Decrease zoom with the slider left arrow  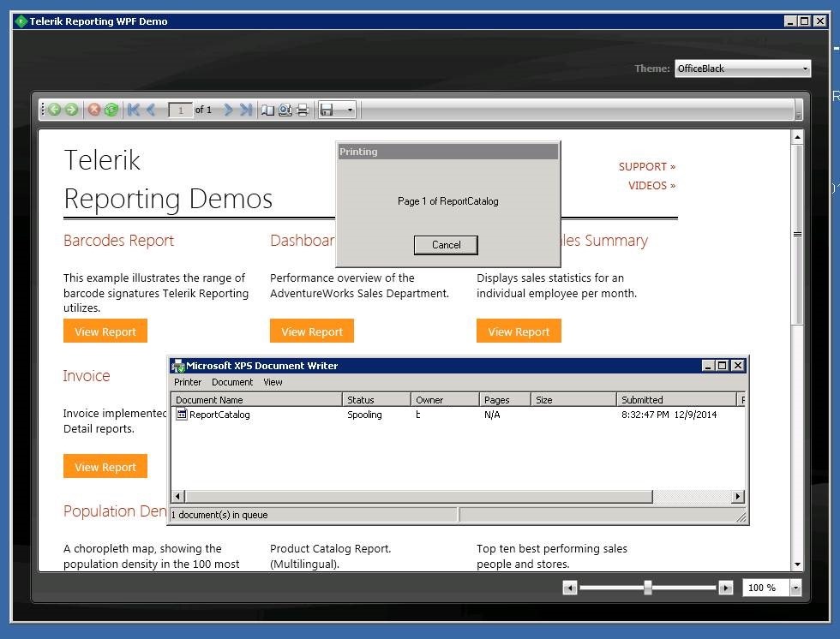pos(570,588)
